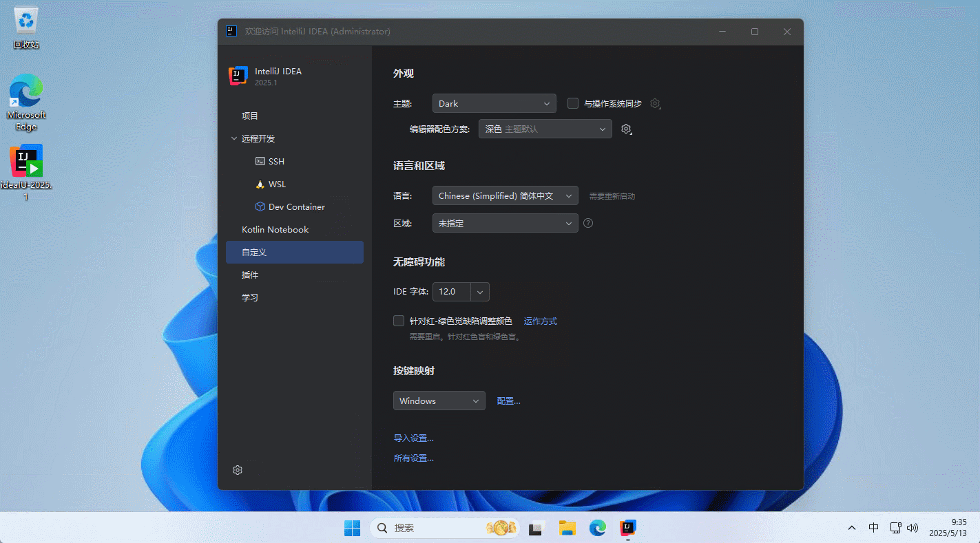
Task: Click the 导入设置... link
Action: coord(413,438)
